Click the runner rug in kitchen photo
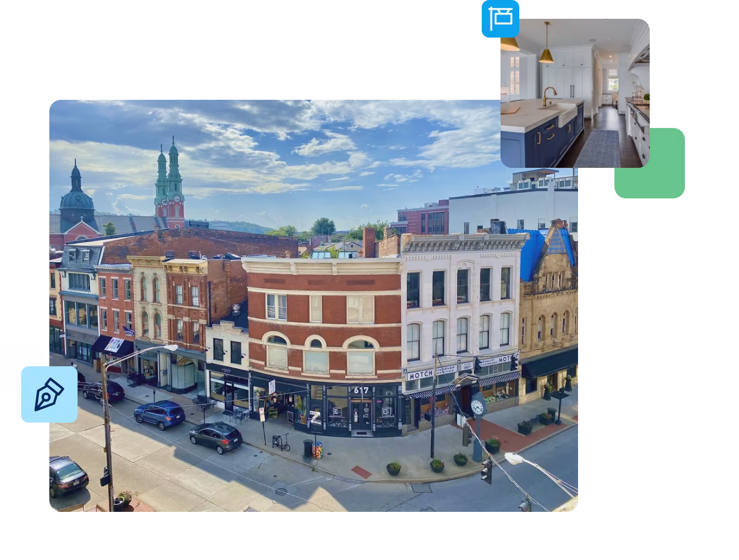Screen dimensions: 739x560 click(598, 148)
